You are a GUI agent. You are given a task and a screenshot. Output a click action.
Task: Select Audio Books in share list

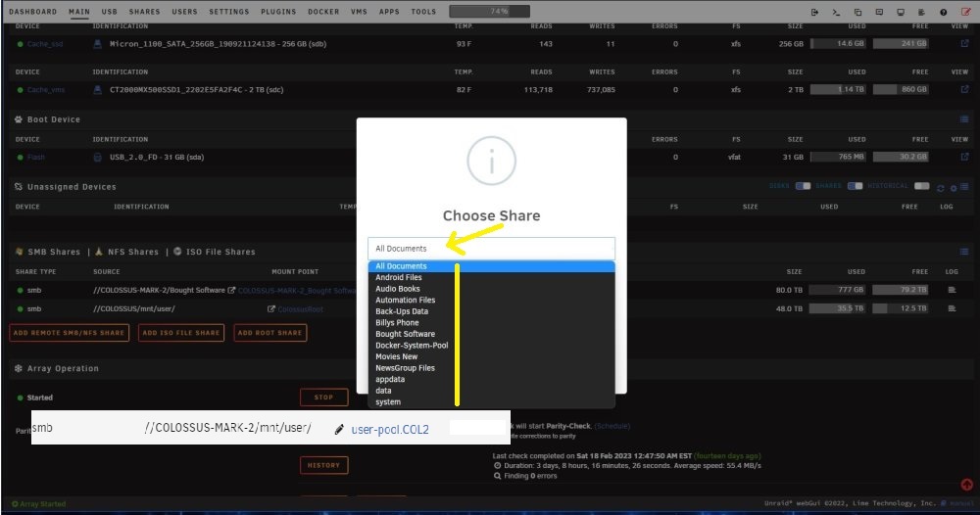(x=491, y=289)
